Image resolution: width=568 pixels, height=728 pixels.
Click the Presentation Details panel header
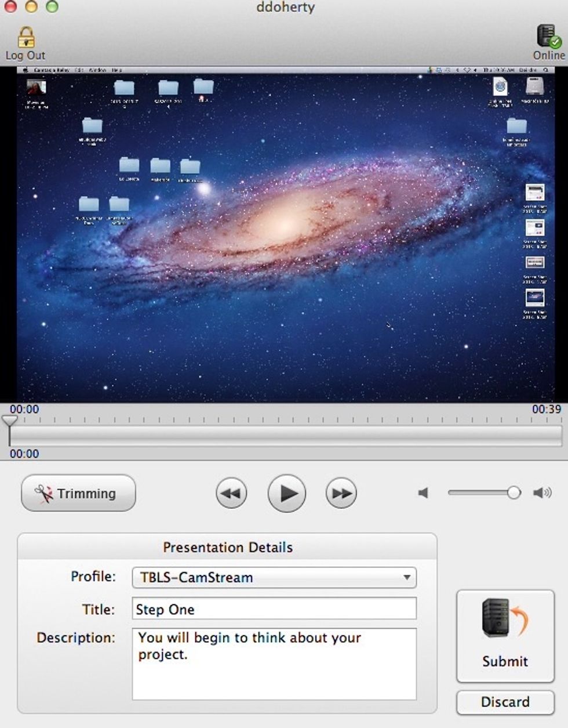click(227, 547)
